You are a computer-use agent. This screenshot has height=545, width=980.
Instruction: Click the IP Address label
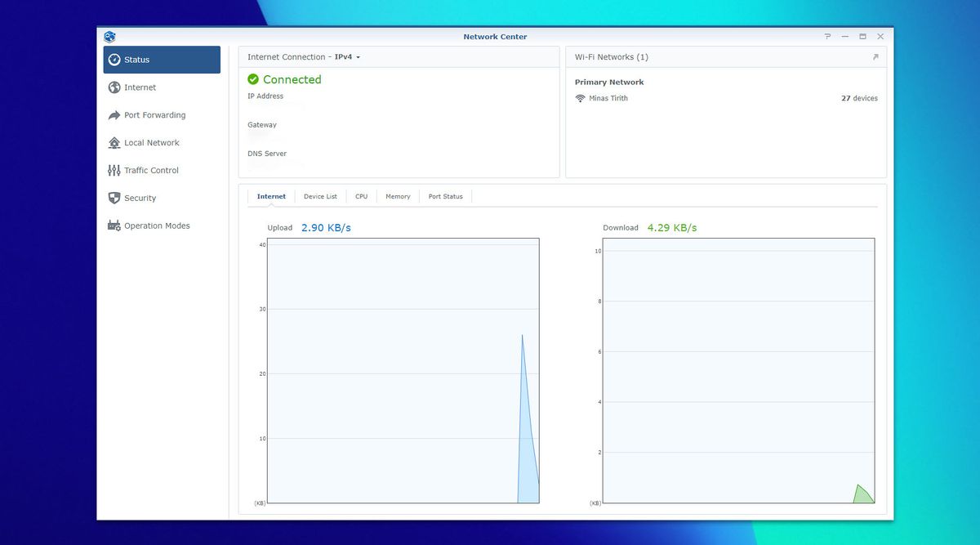tap(265, 96)
